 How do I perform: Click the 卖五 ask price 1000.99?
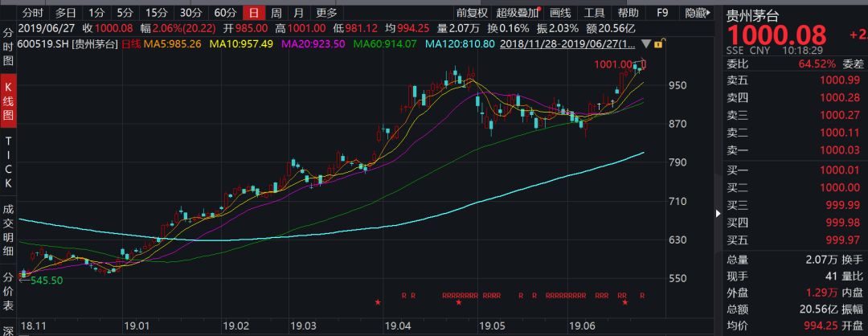841,81
